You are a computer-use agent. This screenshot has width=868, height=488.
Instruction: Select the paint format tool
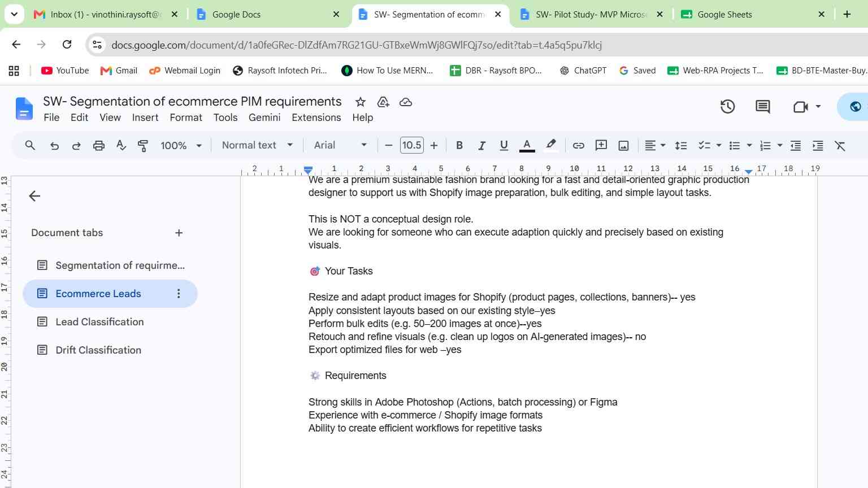143,146
